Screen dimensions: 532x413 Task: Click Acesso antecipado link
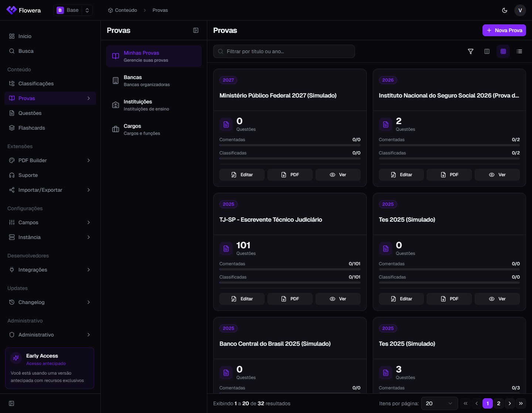46,363
